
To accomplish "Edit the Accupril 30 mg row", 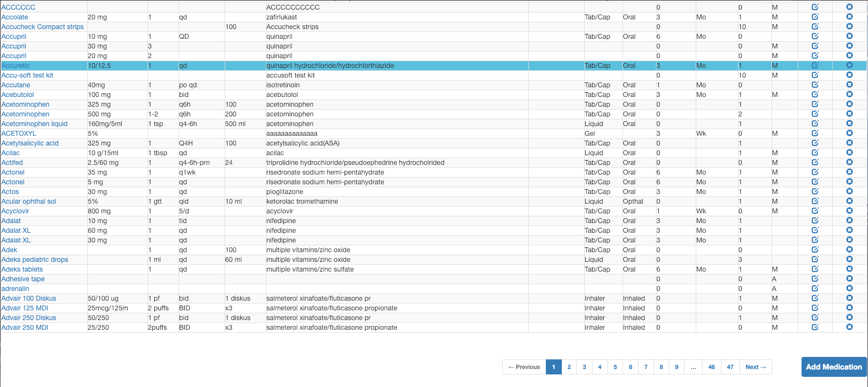I will pyautogui.click(x=815, y=46).
